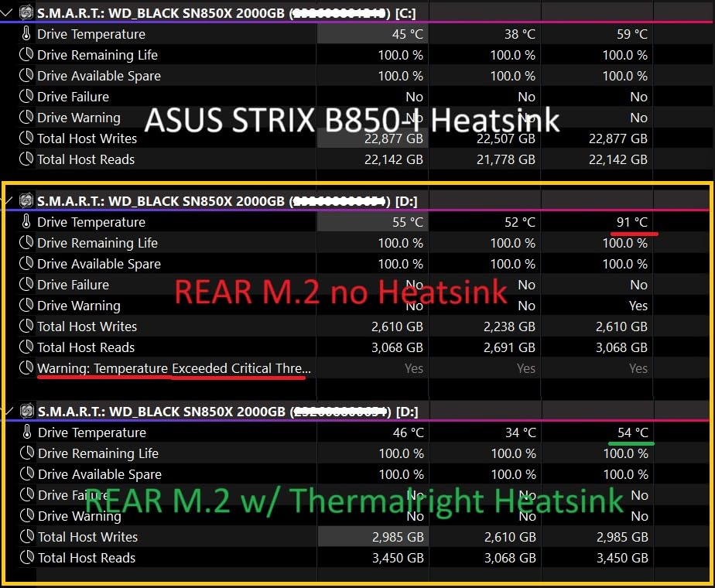The height and width of the screenshot is (588, 715).
Task: Collapse the [D:] sensor group containing the 91 °C reading
Action: point(7,200)
